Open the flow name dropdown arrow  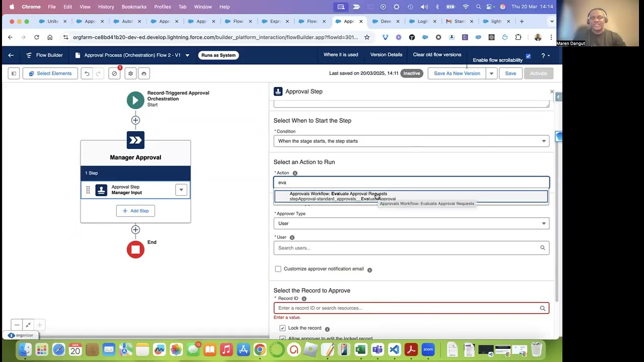[187, 55]
